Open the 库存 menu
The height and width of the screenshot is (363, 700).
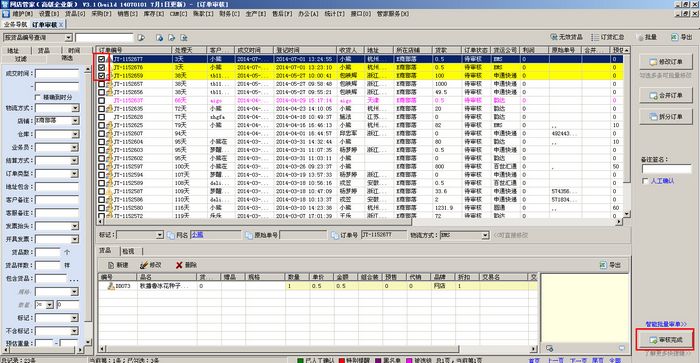point(154,14)
